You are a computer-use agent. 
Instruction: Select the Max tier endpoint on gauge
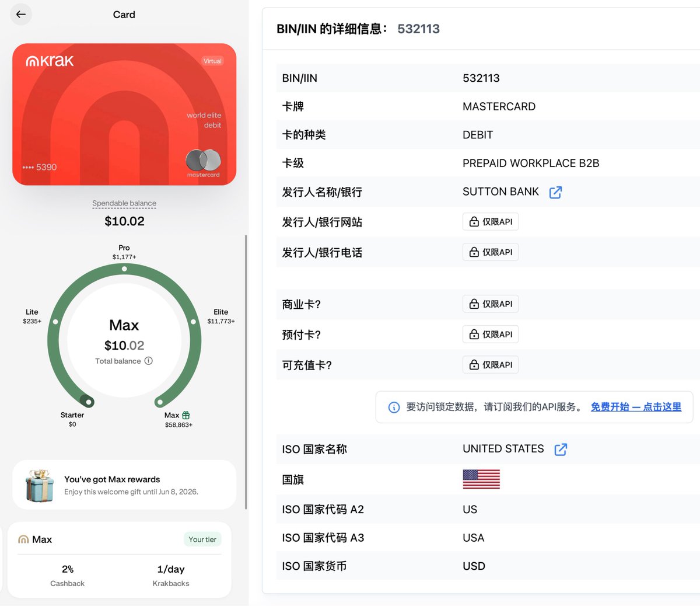160,402
